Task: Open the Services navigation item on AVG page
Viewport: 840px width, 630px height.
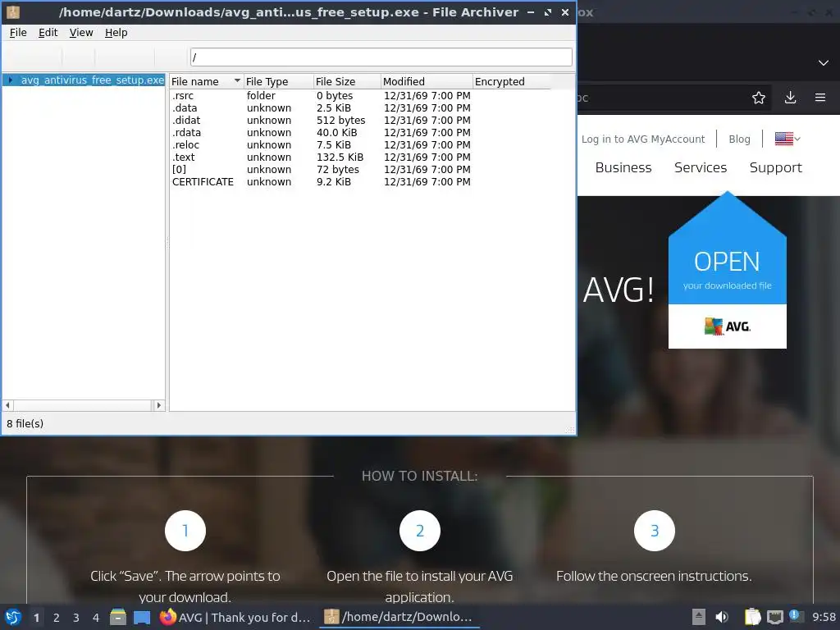Action: point(701,167)
